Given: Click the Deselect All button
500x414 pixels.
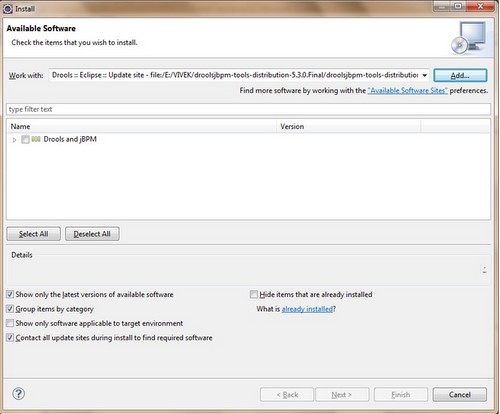Looking at the screenshot, I should 92,234.
